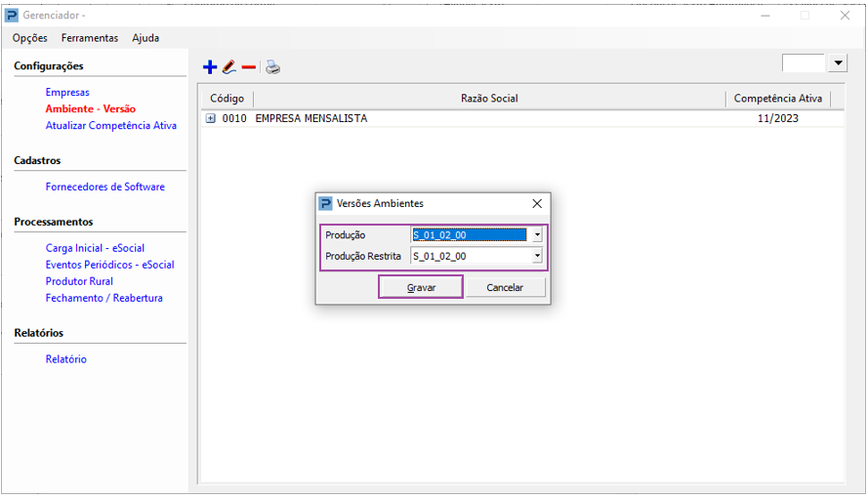The image size is (868, 499).
Task: Open Atualizar Competência Ativa
Action: click(x=110, y=125)
